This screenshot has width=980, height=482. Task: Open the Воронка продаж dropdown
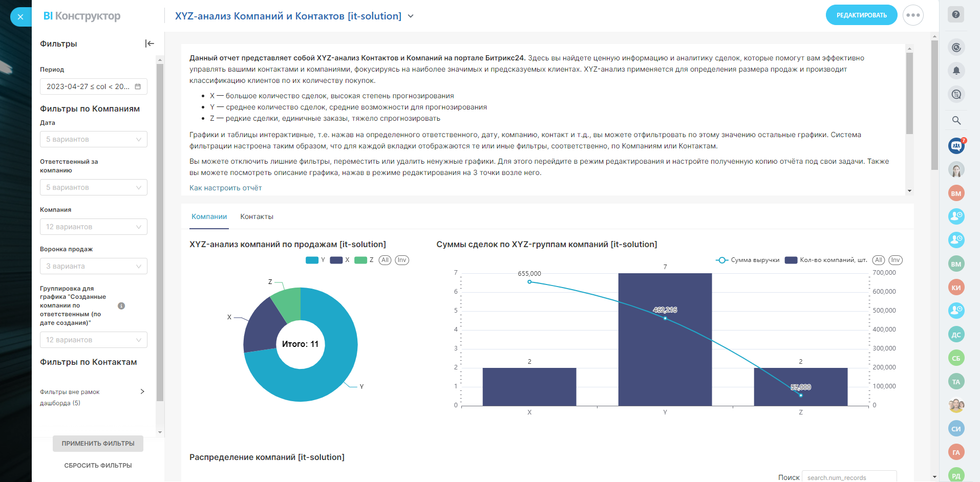(x=94, y=266)
